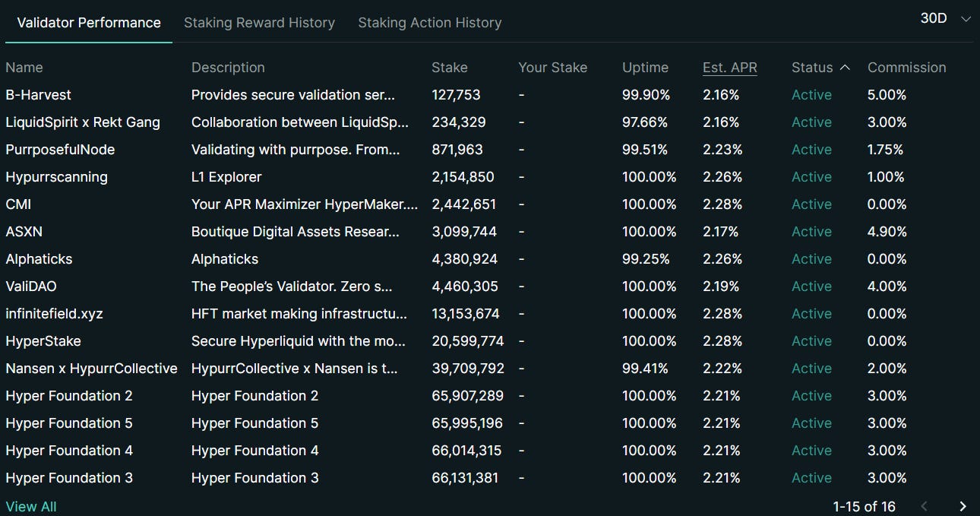
Task: Click the previous page arrow
Action: click(x=925, y=506)
